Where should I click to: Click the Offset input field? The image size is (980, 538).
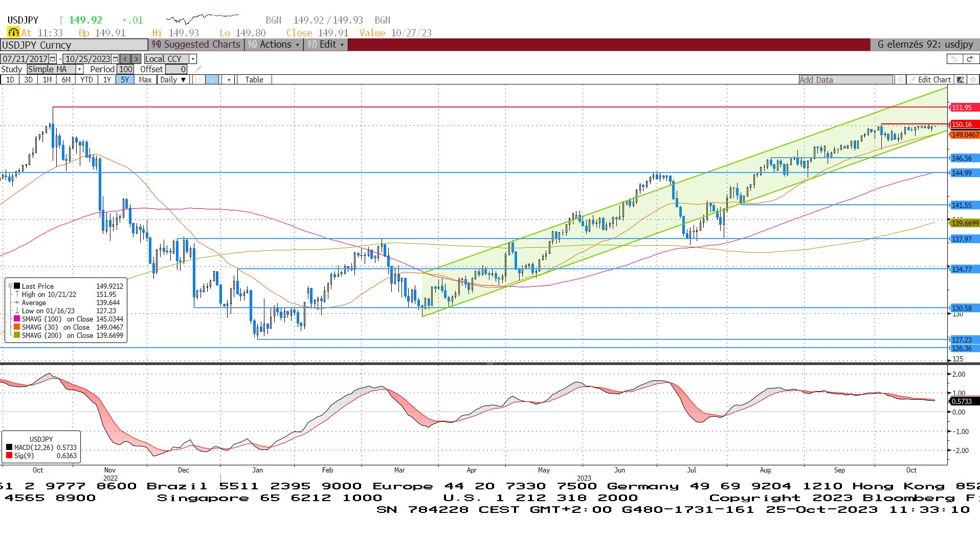coord(176,69)
